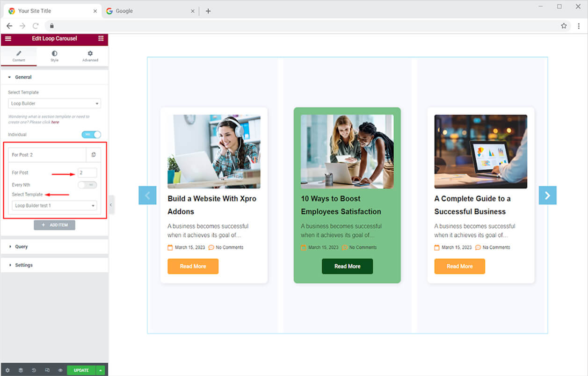Click the Add Item button
Screen dimensions: 588x376
pos(54,225)
